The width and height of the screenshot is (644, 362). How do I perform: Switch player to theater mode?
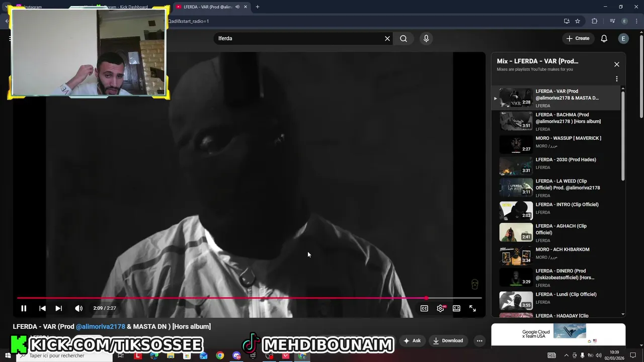click(x=456, y=308)
